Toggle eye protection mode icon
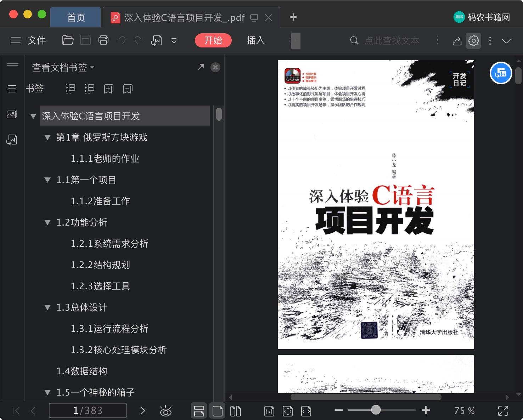The image size is (523, 420). (x=165, y=411)
